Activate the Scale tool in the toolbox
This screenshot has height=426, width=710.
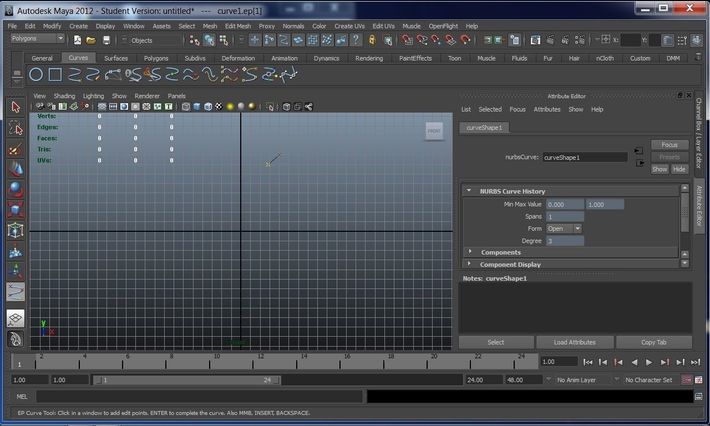(15, 210)
